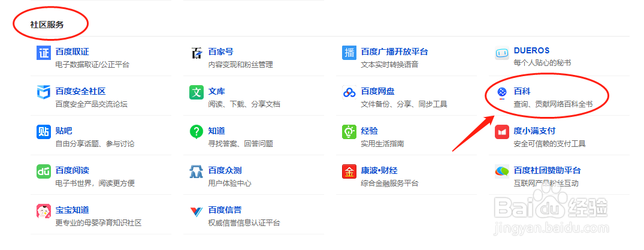Click the 社区服务 section heading

47,24
